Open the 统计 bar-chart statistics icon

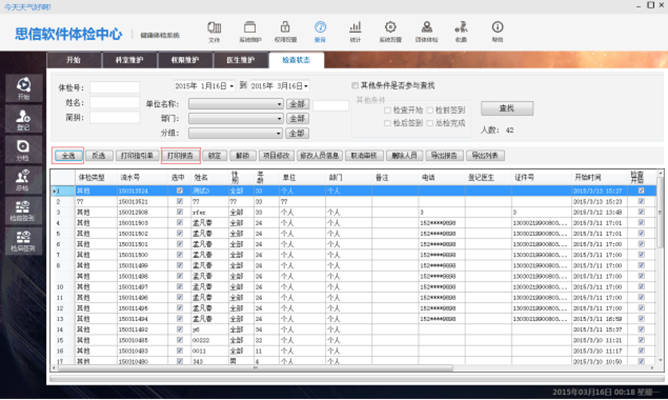tap(355, 32)
